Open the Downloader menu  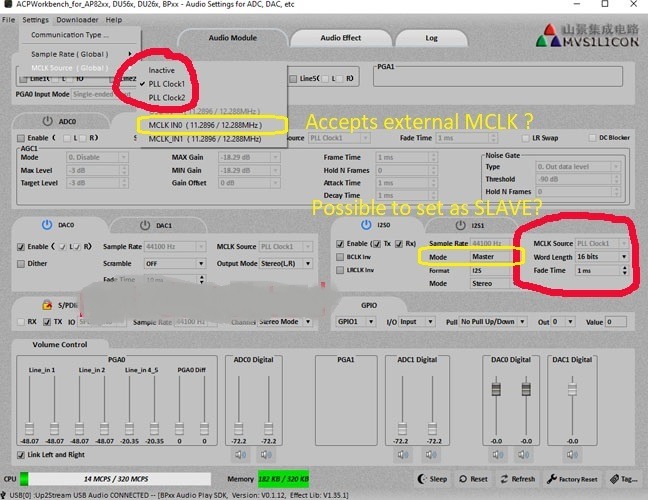pyautogui.click(x=77, y=20)
